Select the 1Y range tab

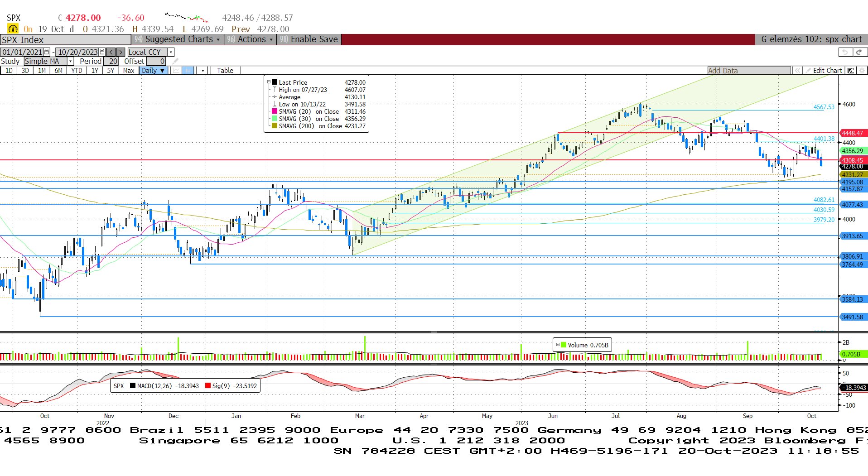click(95, 71)
